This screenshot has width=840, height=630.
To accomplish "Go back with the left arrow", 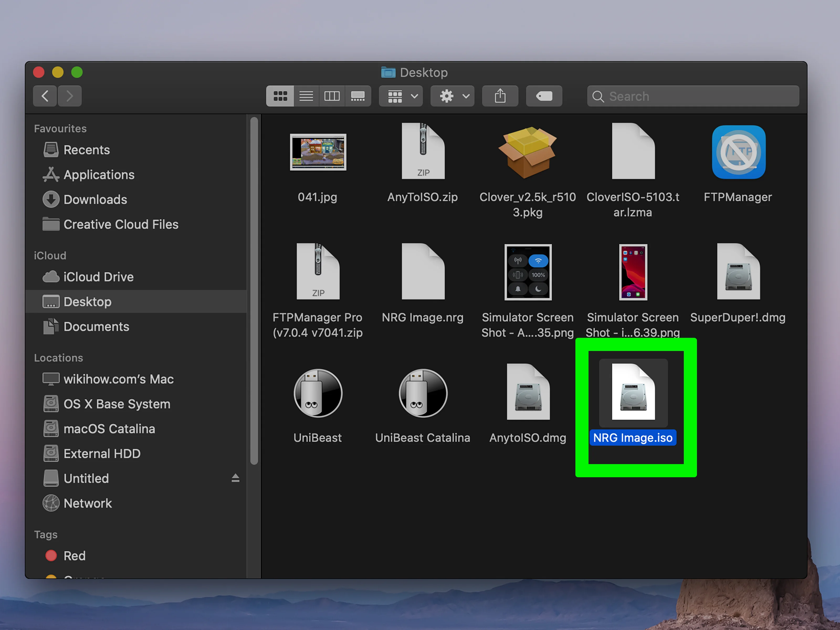I will (45, 96).
